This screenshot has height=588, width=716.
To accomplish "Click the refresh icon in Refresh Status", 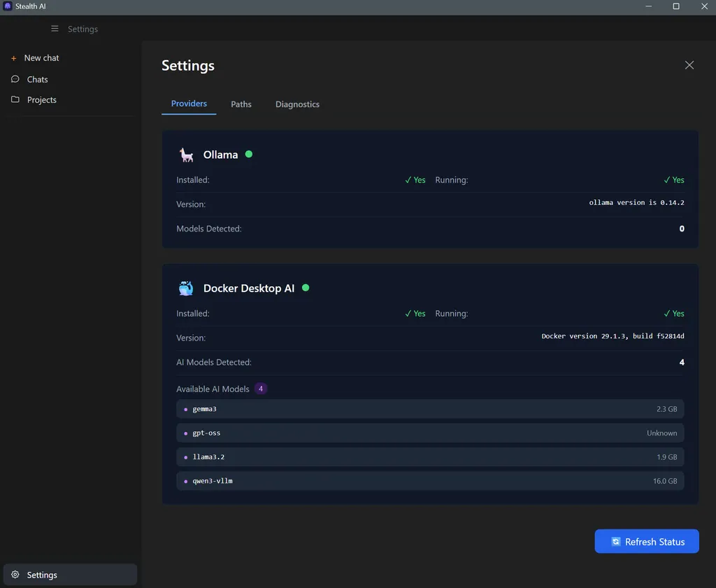I will pyautogui.click(x=615, y=541).
